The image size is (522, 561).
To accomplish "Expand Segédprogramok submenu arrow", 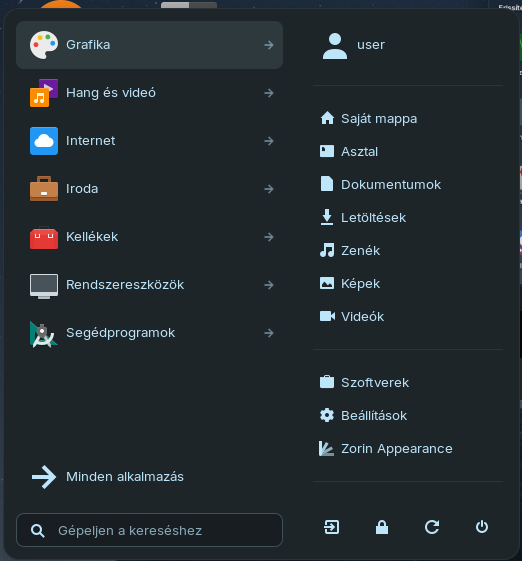I will [269, 333].
